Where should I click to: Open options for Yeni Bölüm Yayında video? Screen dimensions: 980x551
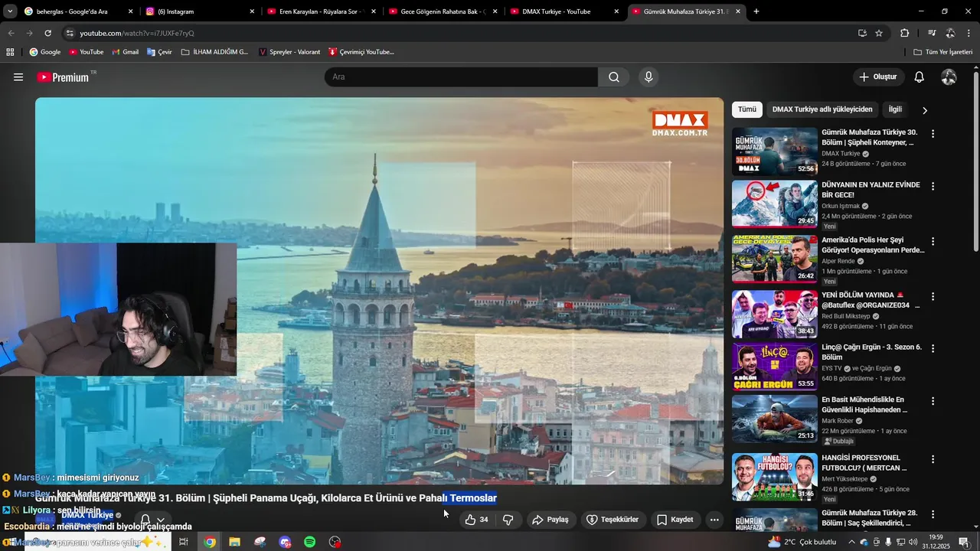coord(933,296)
